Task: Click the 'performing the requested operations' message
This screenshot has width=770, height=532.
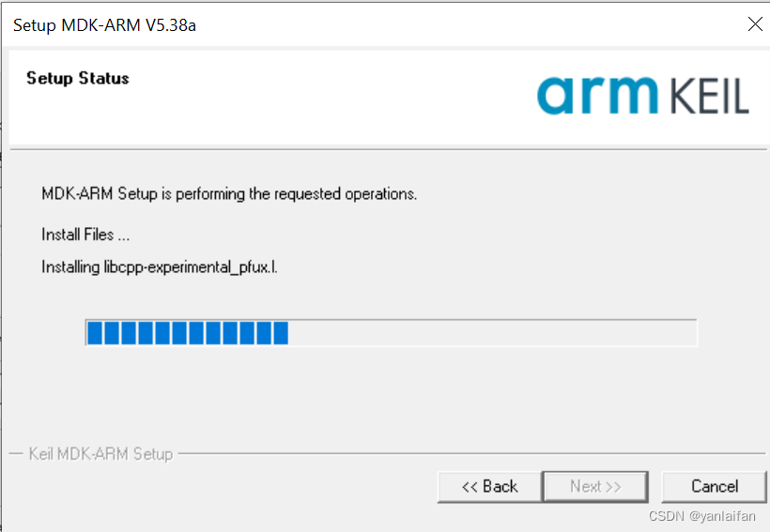Action: point(229,194)
